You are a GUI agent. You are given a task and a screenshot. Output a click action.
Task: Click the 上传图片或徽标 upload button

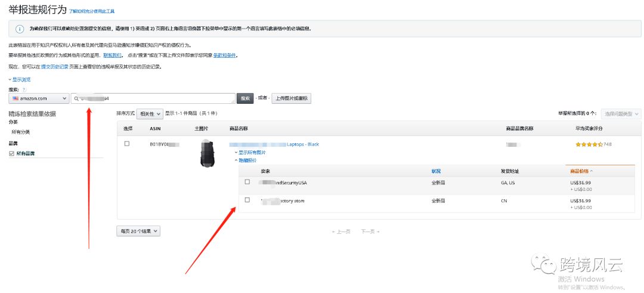tap(291, 98)
